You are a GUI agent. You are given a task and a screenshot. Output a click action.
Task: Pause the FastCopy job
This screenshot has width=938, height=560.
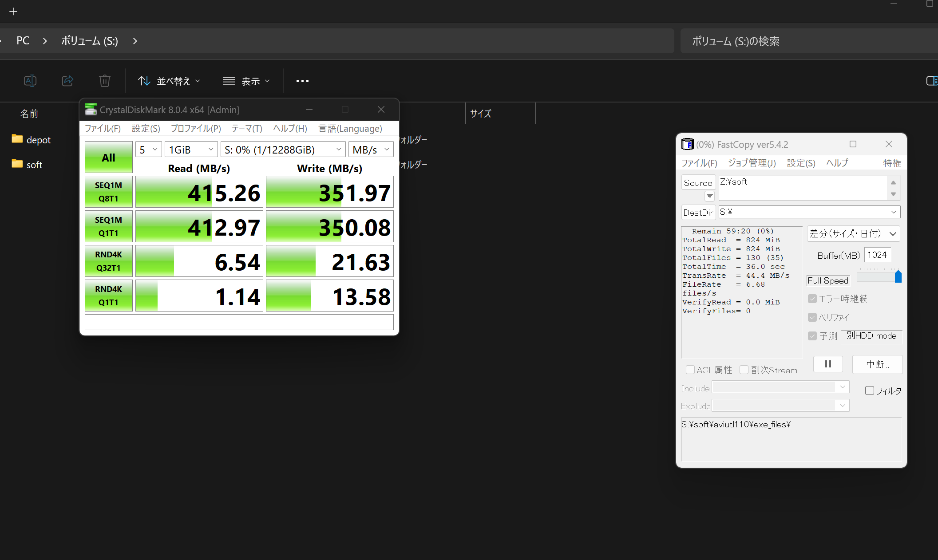click(828, 364)
